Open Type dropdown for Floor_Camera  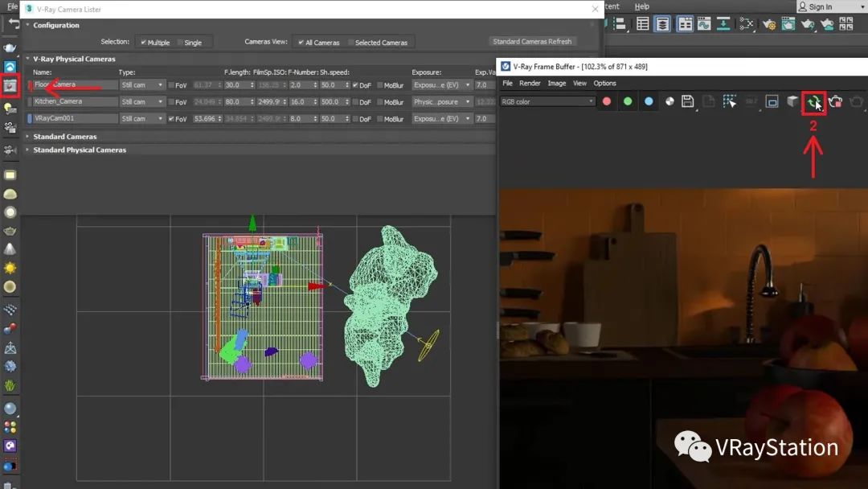point(142,85)
